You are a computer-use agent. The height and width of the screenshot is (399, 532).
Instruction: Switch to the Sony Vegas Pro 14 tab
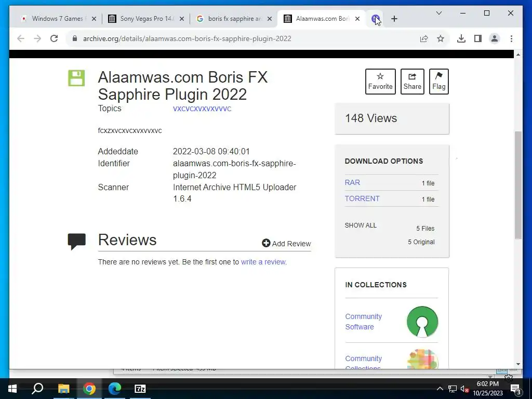(146, 19)
